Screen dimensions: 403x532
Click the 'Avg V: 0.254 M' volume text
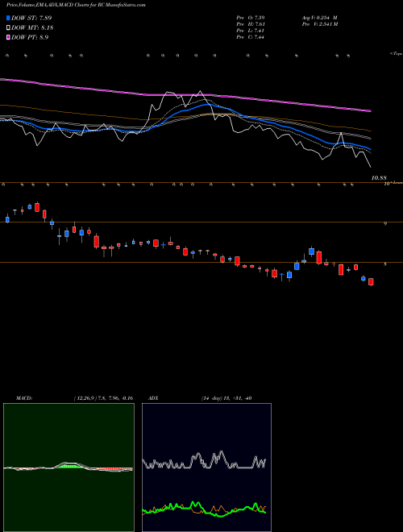click(319, 17)
